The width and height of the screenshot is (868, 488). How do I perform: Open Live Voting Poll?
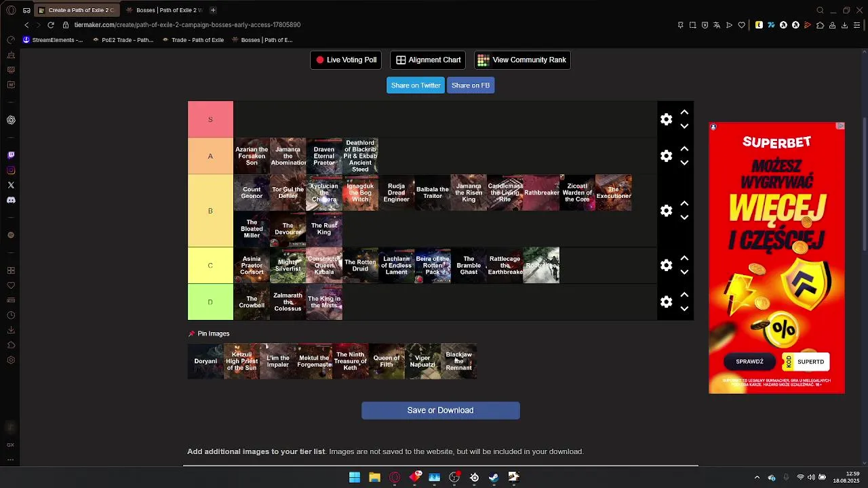(x=346, y=60)
